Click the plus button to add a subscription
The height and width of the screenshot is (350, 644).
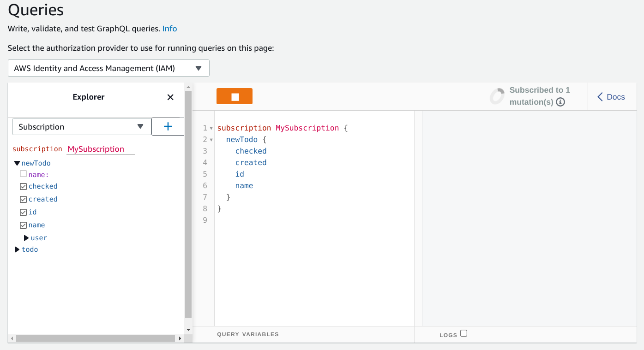168,127
